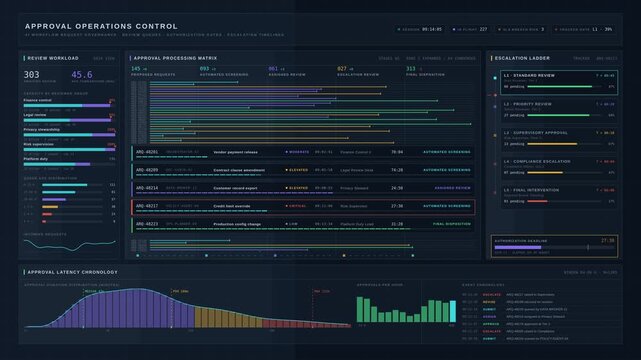Click the L2 Priority Review ladder node dot
This screenshot has width=641, height=360.
pos(495,107)
